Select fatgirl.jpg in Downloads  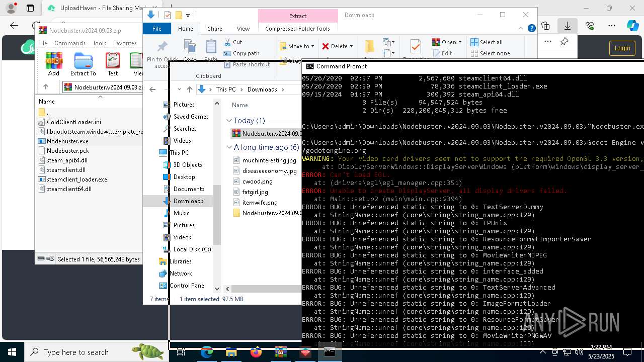[x=251, y=192]
